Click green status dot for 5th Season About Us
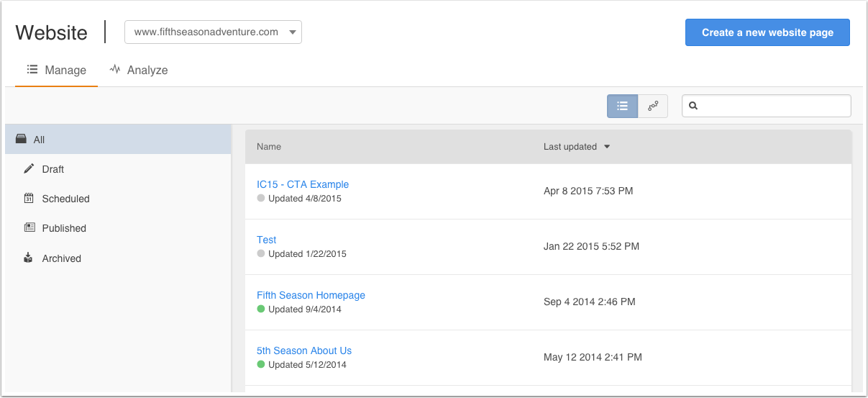 [x=261, y=364]
